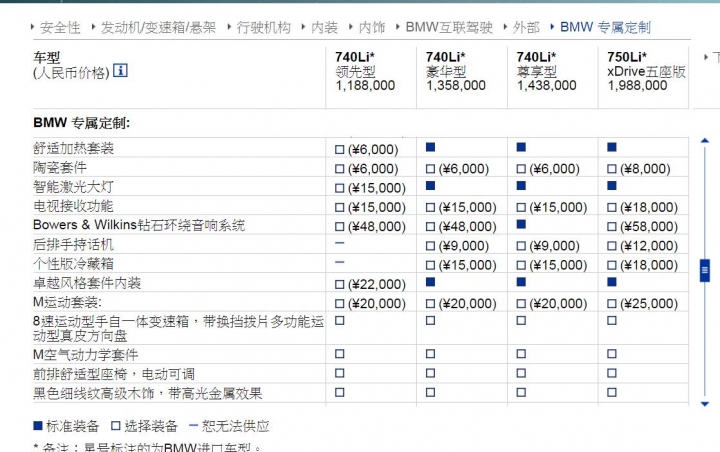The width and height of the screenshot is (720, 452).
Task: Check 后排手持话机 ¥9,000 for 740Li 豪华型
Action: [x=430, y=246]
